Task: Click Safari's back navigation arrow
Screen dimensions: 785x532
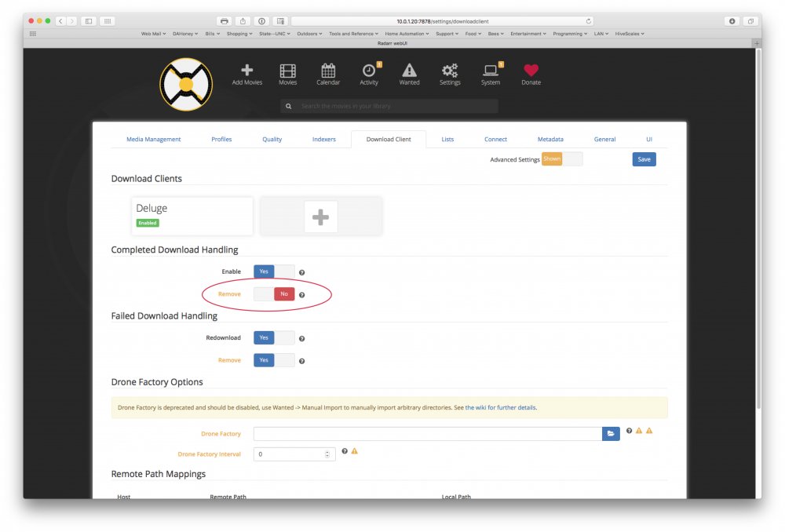Action: [x=60, y=21]
